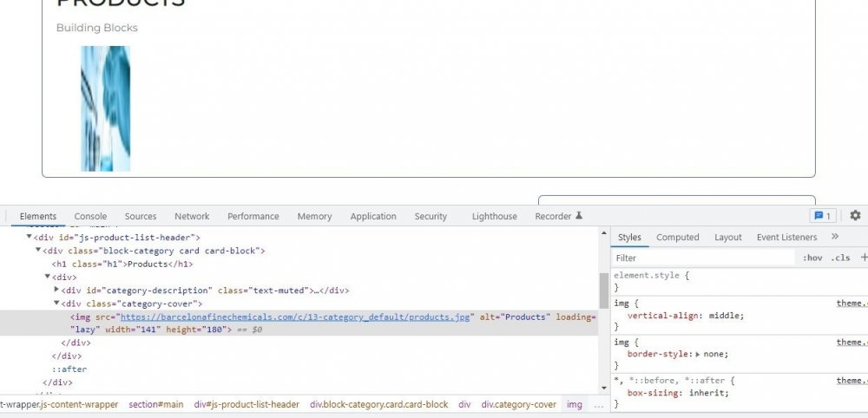This screenshot has height=418, width=868.
Task: Add new style rule plus icon
Action: coord(864,258)
